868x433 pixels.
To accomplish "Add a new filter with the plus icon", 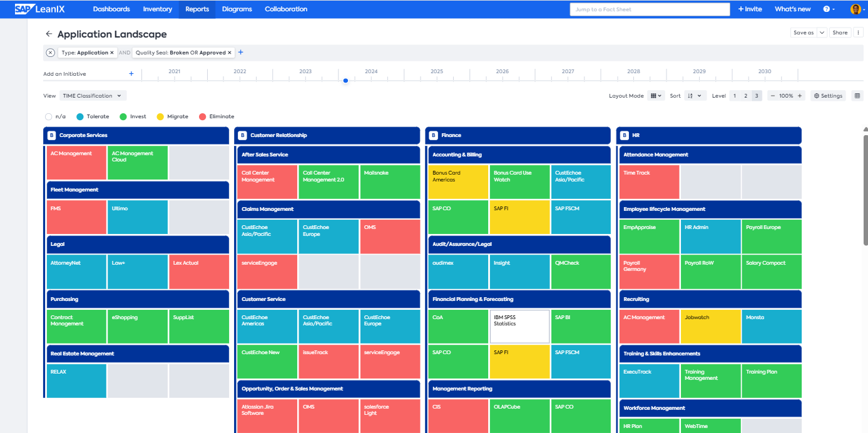I will click(241, 53).
